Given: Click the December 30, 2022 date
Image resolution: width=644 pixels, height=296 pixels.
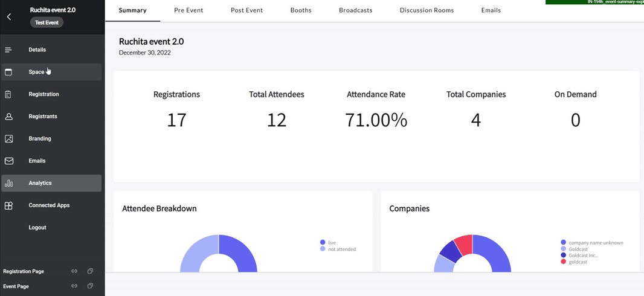Looking at the screenshot, I should (x=145, y=53).
